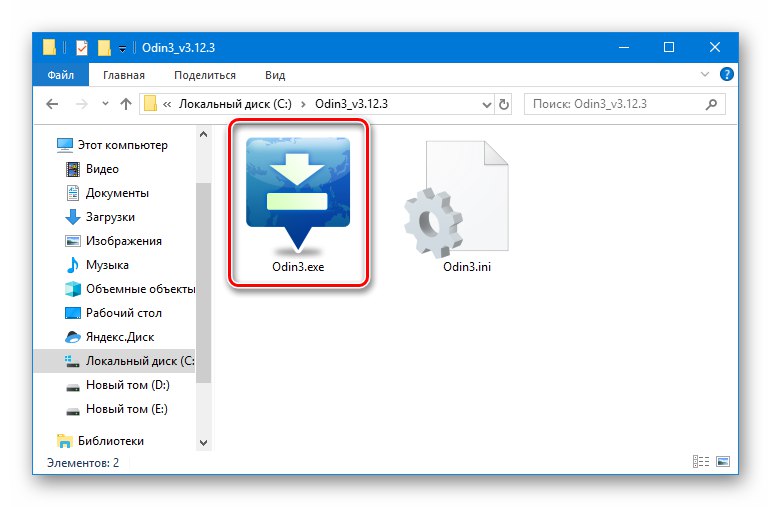Click navigation pane scroll up arrow
The height and width of the screenshot is (507, 771).
204,134
